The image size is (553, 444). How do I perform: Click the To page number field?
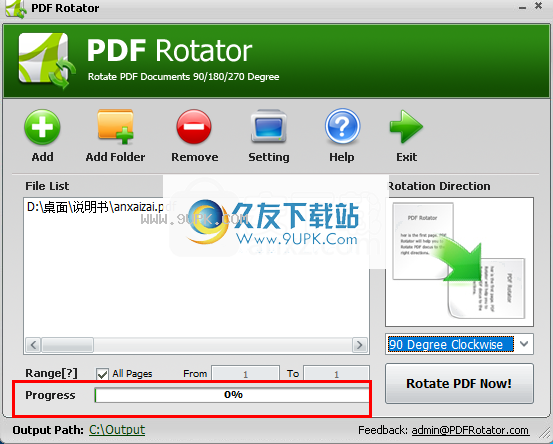click(336, 373)
